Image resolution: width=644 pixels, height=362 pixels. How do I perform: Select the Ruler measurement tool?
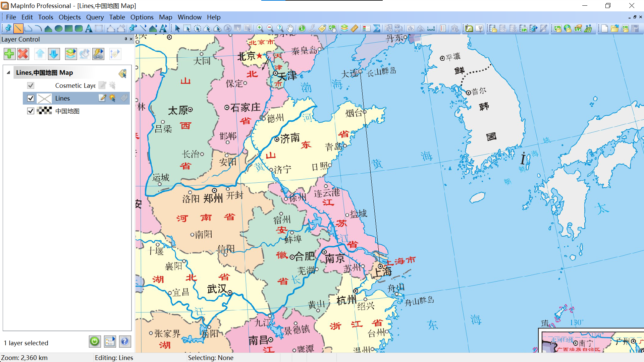tap(355, 28)
